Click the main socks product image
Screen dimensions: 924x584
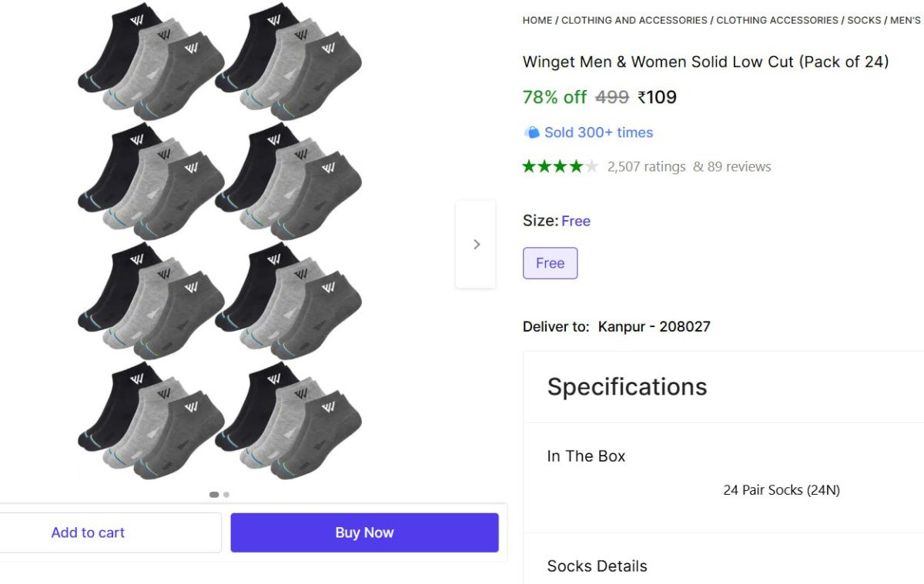[x=219, y=242]
